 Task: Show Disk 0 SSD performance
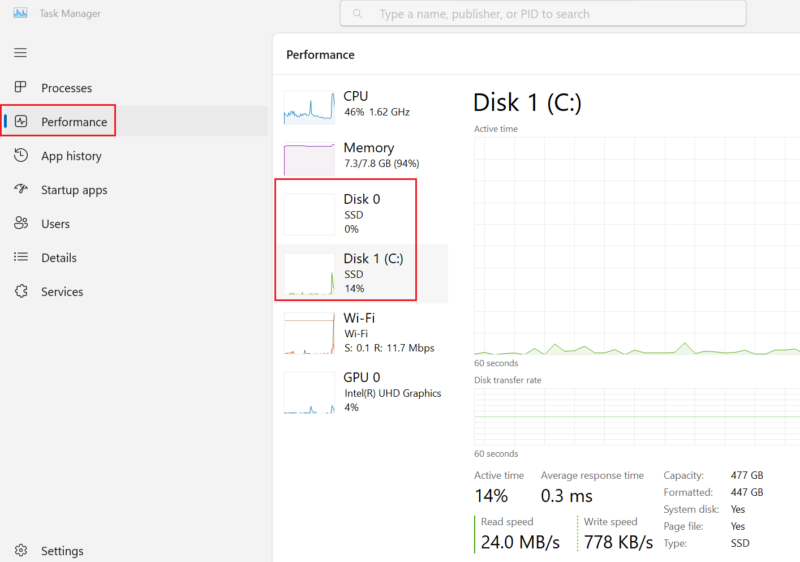pyautogui.click(x=361, y=214)
